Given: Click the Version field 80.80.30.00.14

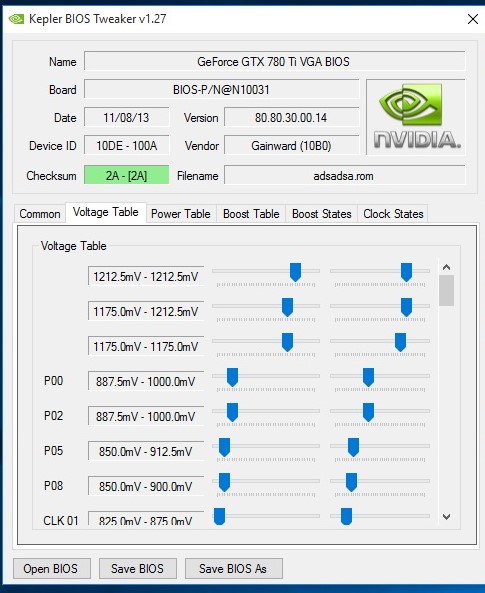Looking at the screenshot, I should pos(291,118).
